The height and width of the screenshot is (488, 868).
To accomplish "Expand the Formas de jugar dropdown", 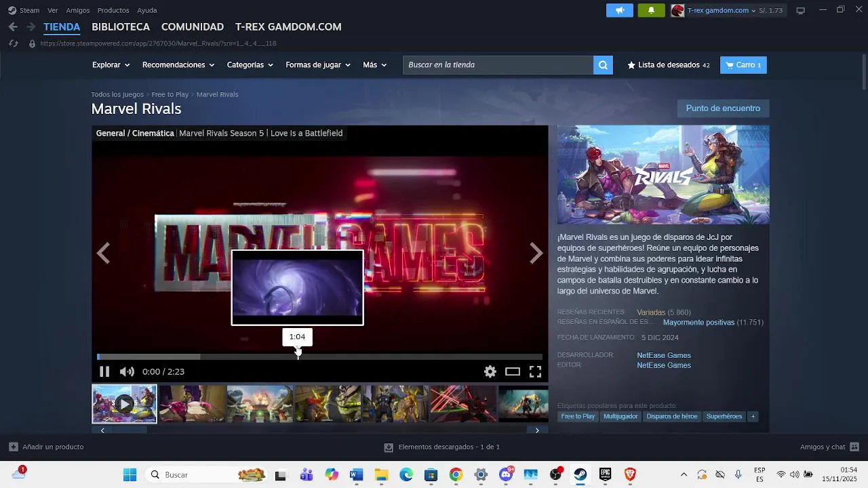I will pos(318,65).
